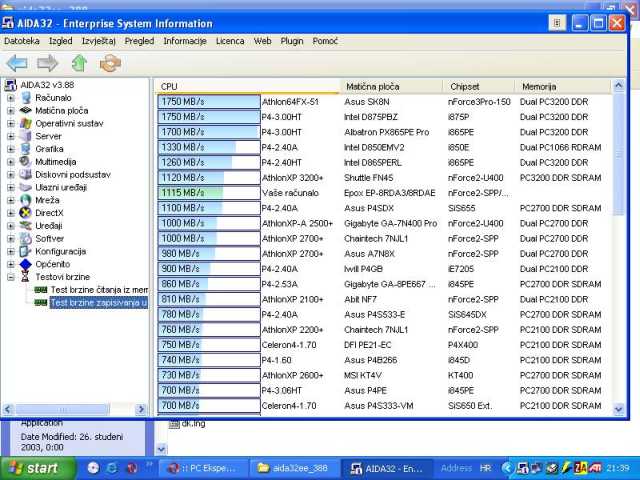Open the Datoteka menu
The width and height of the screenshot is (640, 480).
(x=22, y=41)
